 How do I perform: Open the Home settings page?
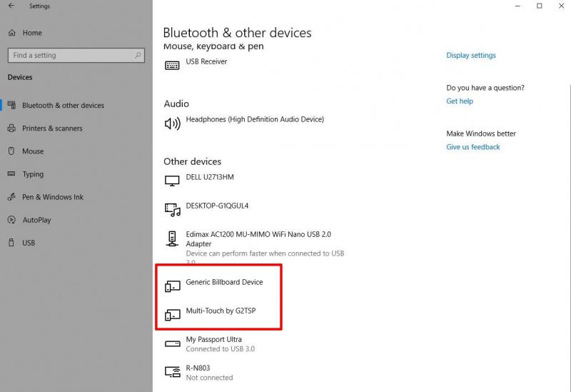point(31,33)
